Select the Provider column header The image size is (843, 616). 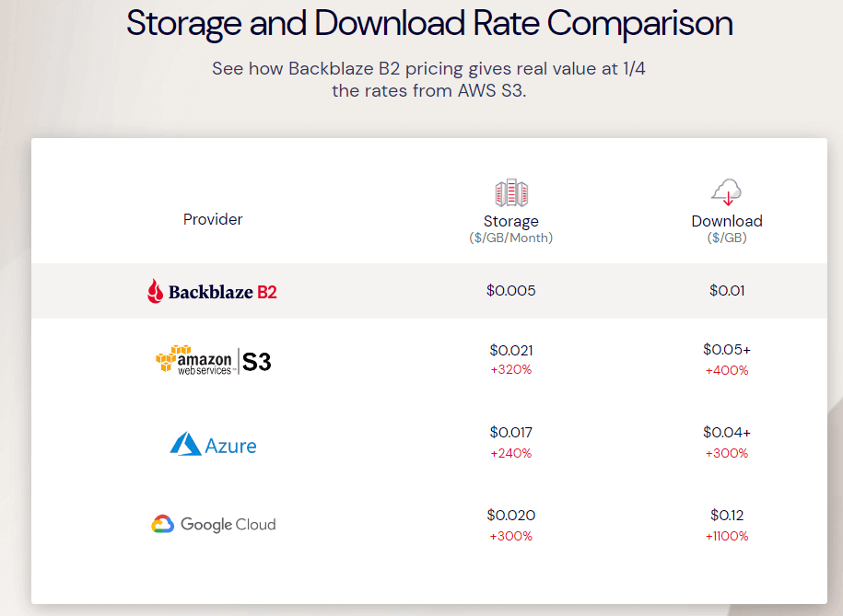pyautogui.click(x=213, y=219)
